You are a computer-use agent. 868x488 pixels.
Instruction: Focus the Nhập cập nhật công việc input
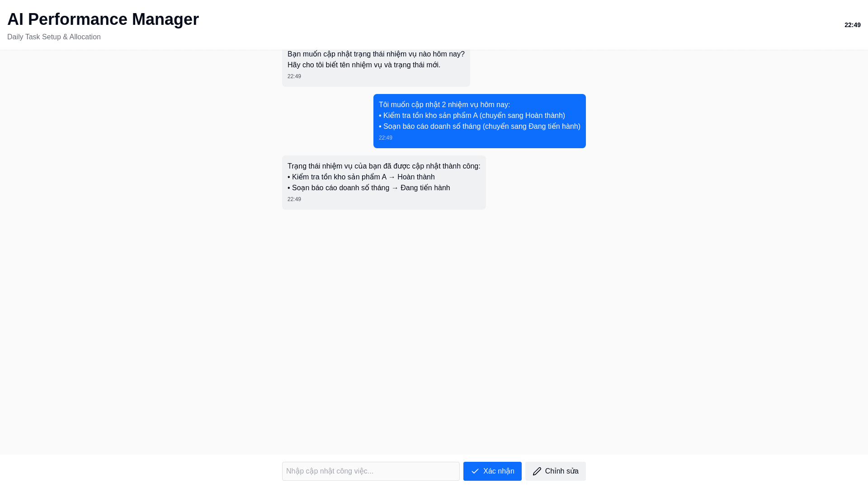pyautogui.click(x=371, y=471)
